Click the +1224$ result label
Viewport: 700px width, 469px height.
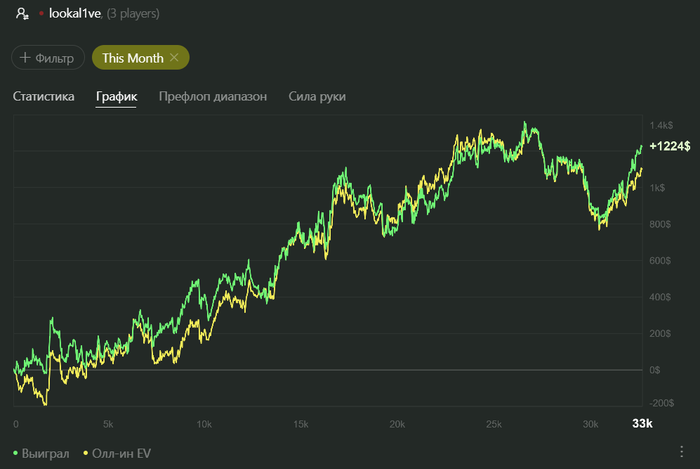click(x=670, y=146)
